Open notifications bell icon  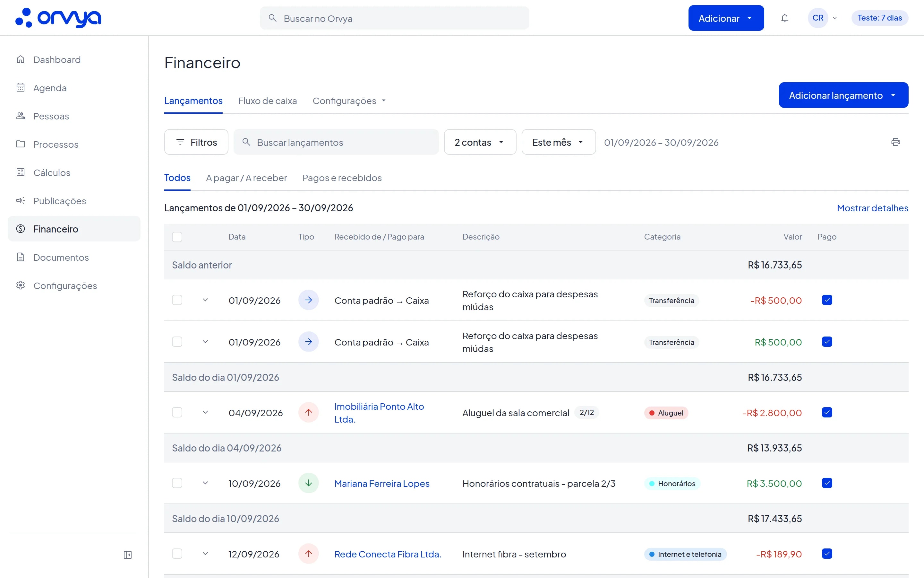(785, 18)
